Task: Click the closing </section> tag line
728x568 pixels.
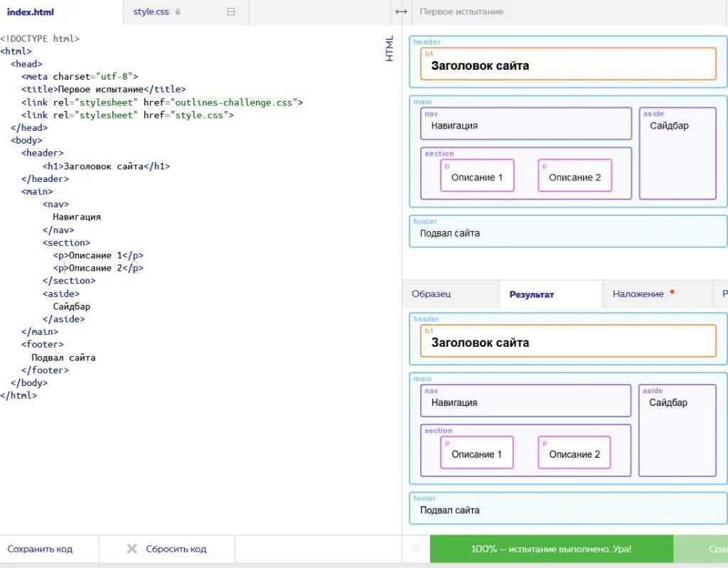Action: [69, 281]
